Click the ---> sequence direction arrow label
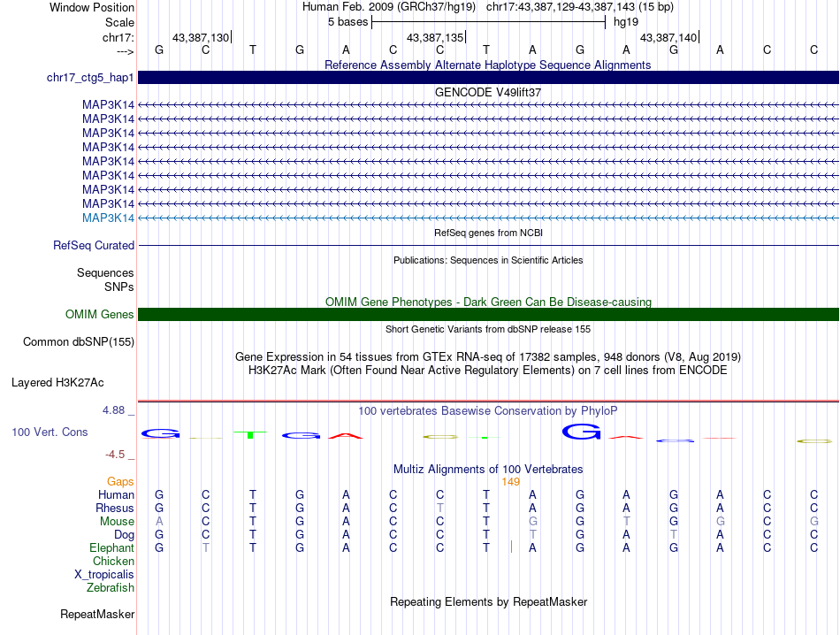Viewport: 840px width, 635px height. click(x=126, y=51)
